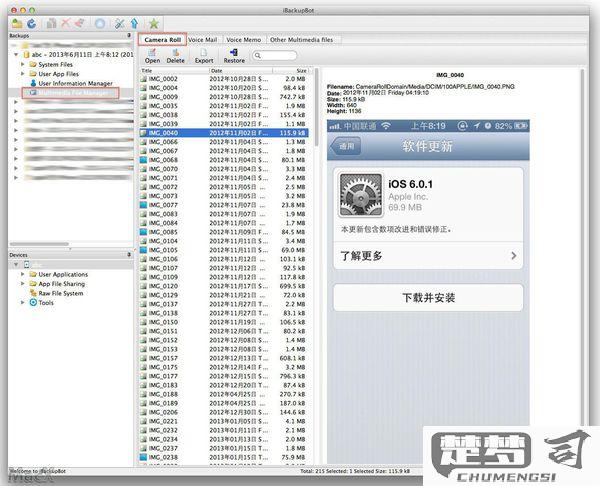Click the IMG_0040 iPhone screenshot preview image
600x486 pixels.
click(x=428, y=291)
